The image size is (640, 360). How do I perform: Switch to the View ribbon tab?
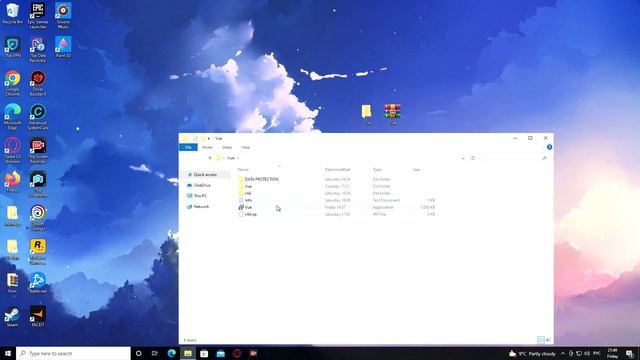246,147
